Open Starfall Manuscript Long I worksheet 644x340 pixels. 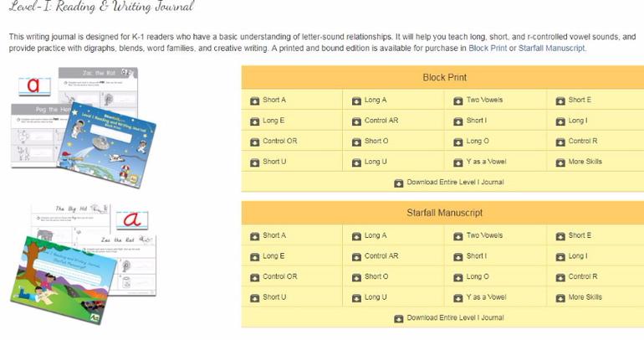[577, 256]
